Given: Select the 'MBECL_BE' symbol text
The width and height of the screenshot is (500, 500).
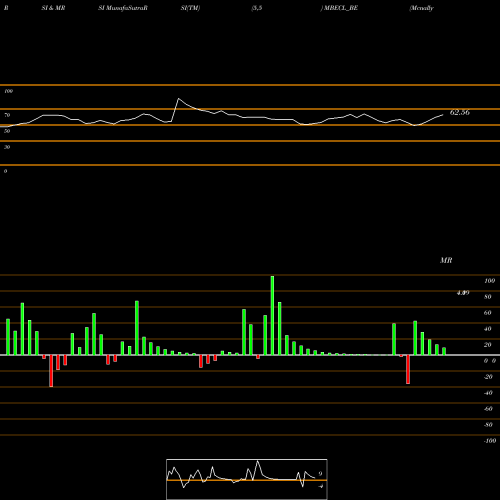Looking at the screenshot, I should [x=341, y=8].
